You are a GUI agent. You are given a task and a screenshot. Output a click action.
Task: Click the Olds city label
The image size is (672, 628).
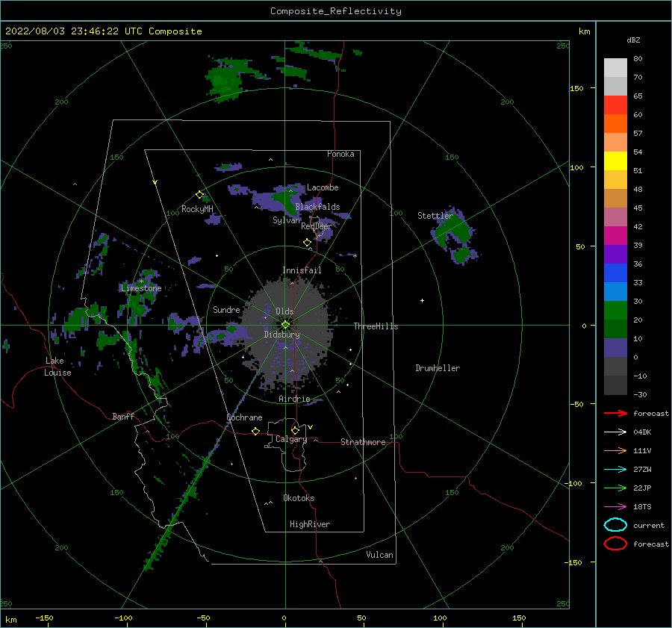coord(284,311)
